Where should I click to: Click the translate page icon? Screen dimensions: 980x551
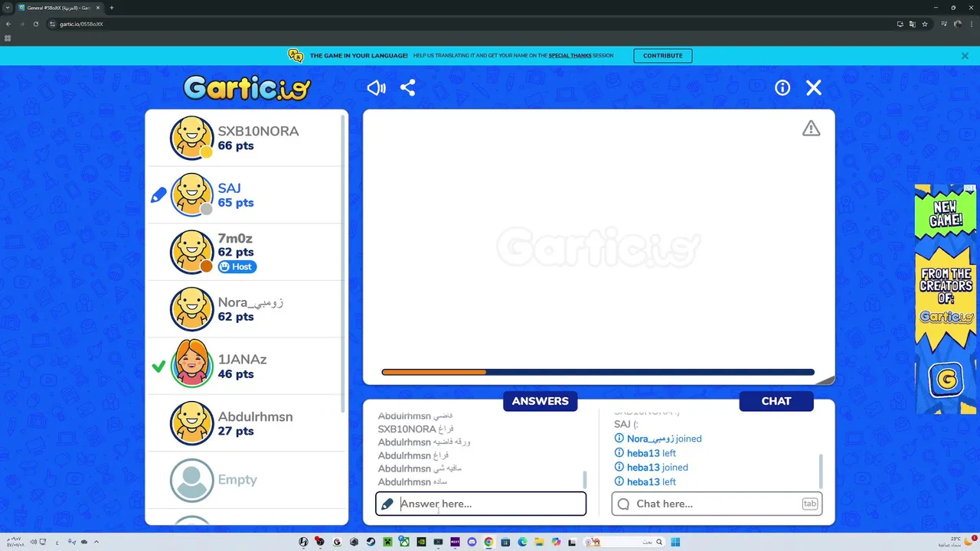point(913,24)
